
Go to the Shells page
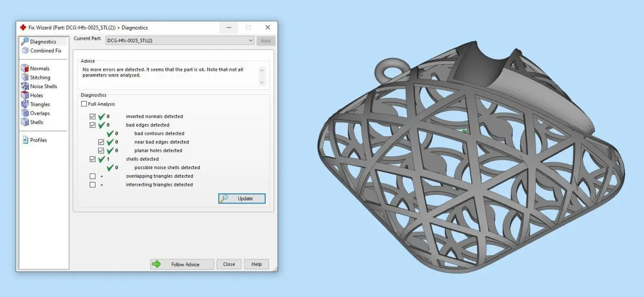tap(37, 122)
